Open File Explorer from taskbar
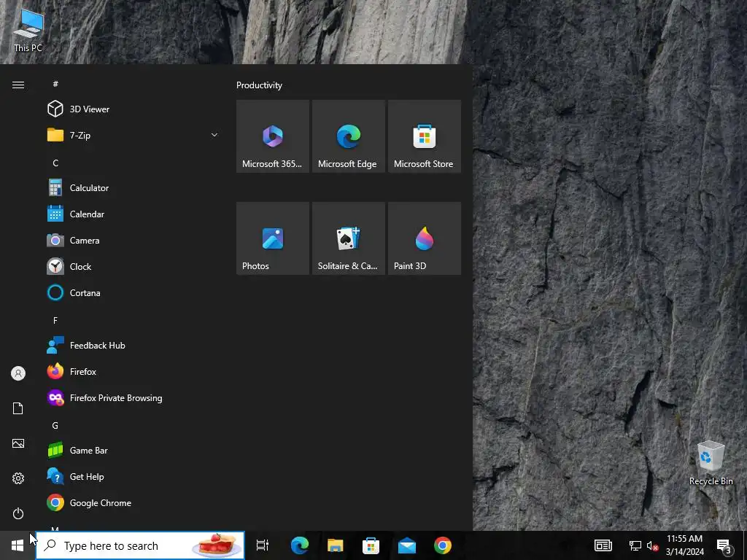Screen dimensions: 747x560 tap(336, 545)
